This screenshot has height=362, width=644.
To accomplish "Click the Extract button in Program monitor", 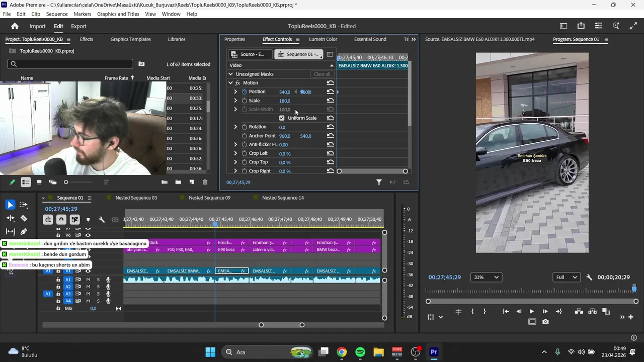I will [x=592, y=312].
